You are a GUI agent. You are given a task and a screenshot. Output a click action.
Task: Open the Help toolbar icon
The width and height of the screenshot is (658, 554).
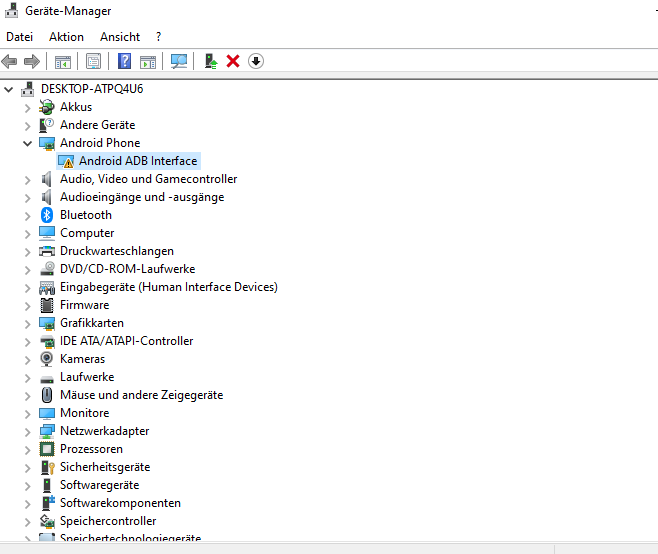(x=124, y=61)
